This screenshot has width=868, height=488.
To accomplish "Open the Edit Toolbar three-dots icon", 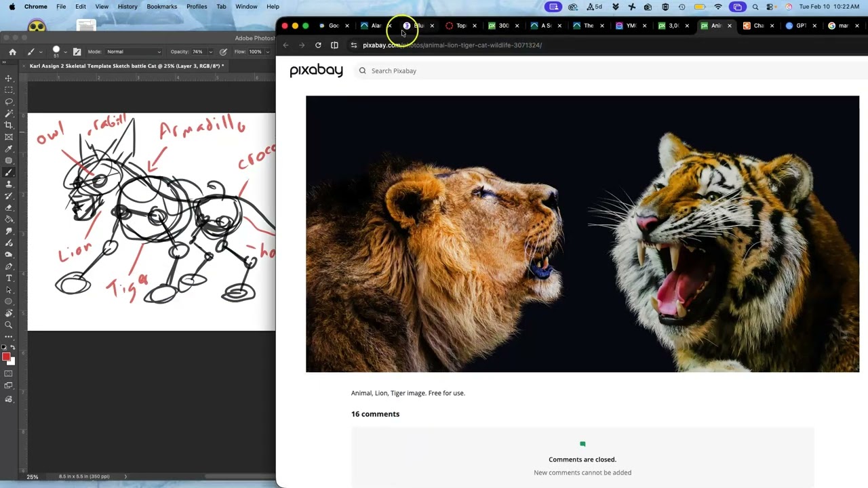I will [9, 337].
